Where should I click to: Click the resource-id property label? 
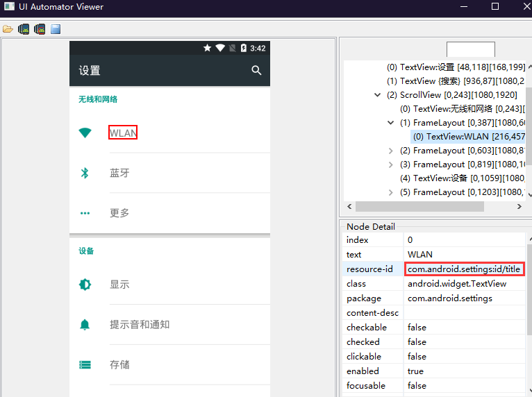pos(369,269)
